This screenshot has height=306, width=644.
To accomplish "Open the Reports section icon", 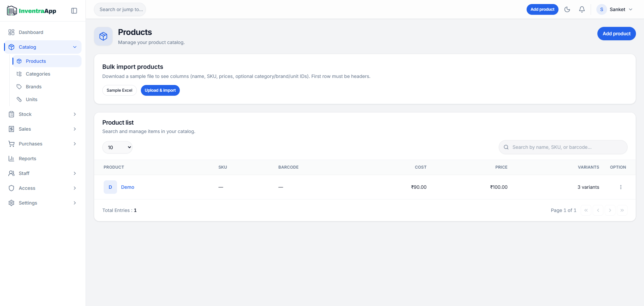I will [11, 158].
